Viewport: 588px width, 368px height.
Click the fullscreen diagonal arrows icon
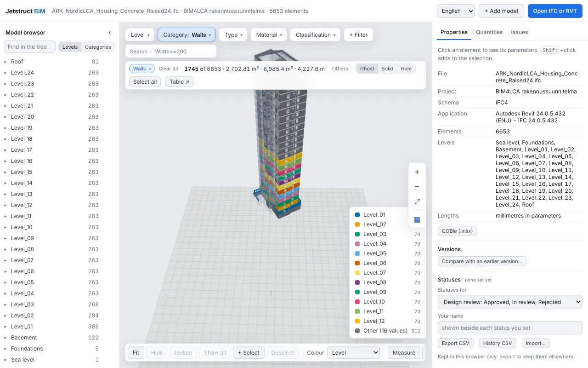(x=417, y=201)
